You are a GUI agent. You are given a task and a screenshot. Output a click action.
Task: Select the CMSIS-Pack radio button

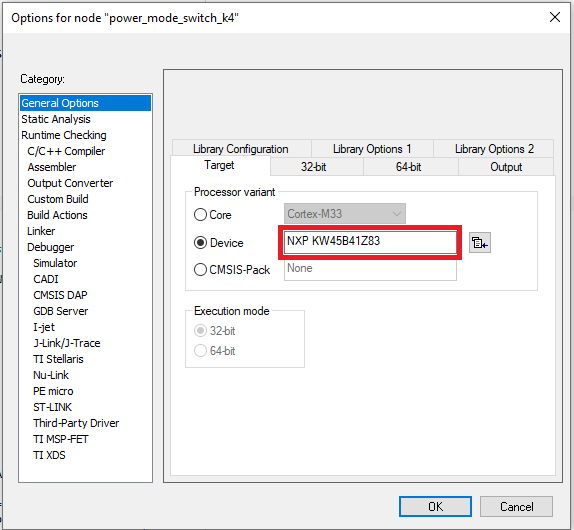pyautogui.click(x=200, y=270)
